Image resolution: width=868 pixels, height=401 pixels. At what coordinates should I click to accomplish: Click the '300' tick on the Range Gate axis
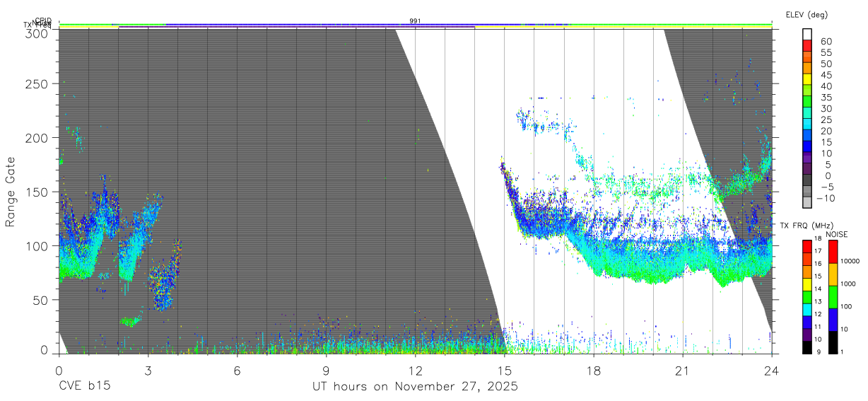(x=37, y=33)
